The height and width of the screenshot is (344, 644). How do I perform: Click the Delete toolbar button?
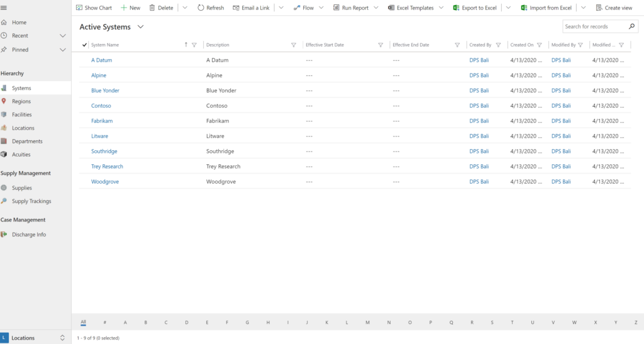(162, 8)
